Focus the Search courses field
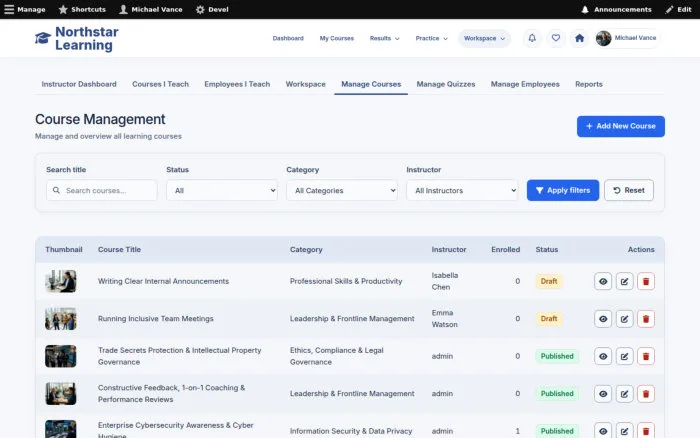This screenshot has width=700, height=438. click(102, 190)
